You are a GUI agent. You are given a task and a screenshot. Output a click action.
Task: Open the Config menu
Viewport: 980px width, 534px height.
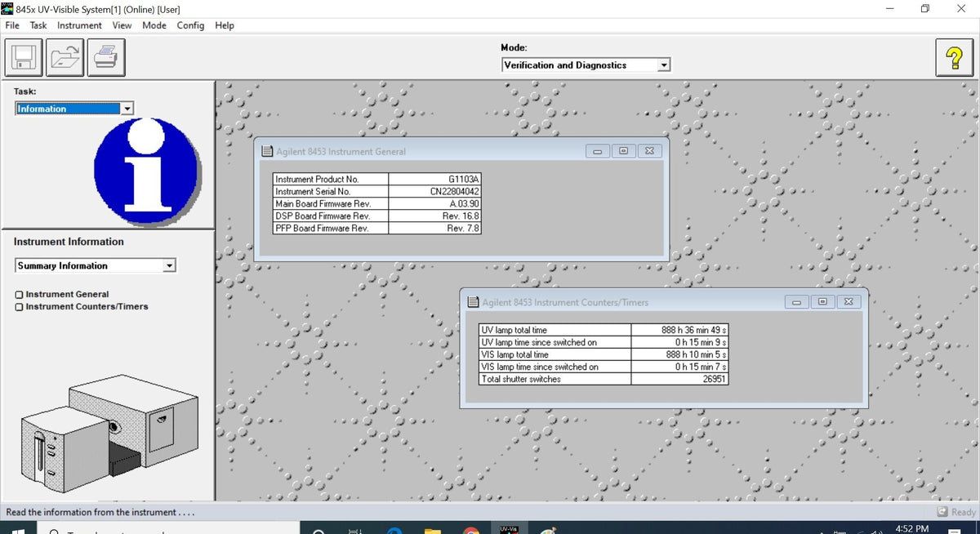point(190,25)
